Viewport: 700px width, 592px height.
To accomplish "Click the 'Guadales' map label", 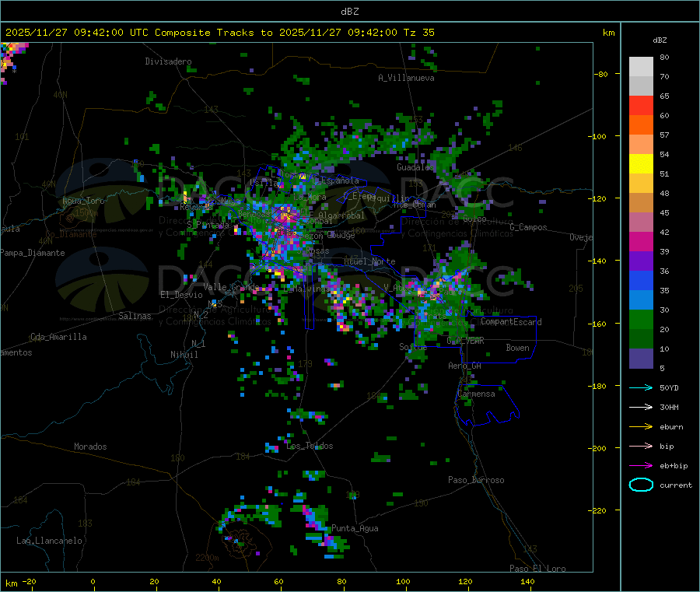I will click(415, 167).
